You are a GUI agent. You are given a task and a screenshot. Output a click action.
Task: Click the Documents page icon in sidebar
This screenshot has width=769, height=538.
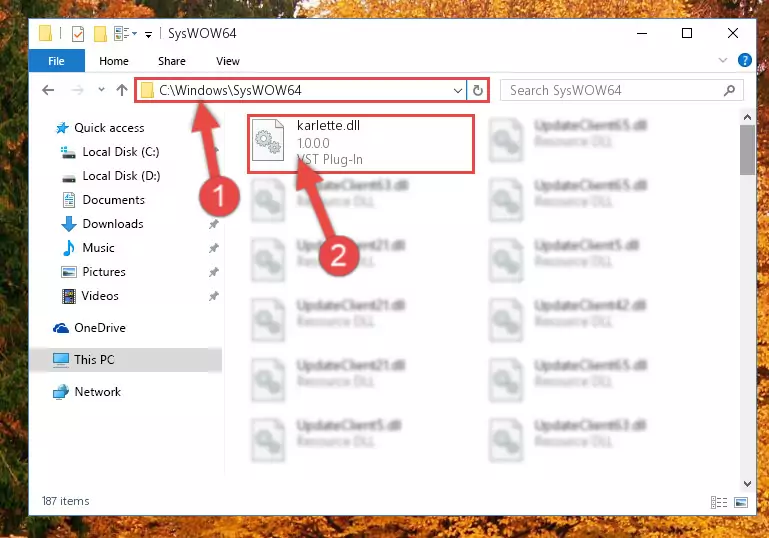pyautogui.click(x=69, y=200)
